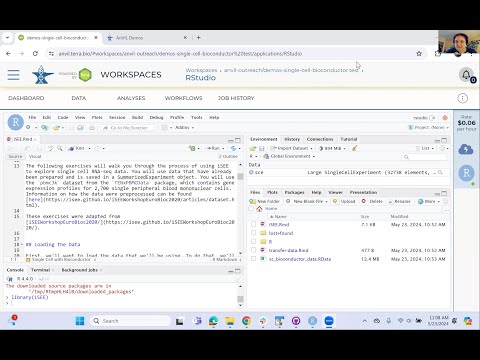The width and height of the screenshot is (480, 360).
Task: Click the notifications bell icon
Action: [466, 75]
